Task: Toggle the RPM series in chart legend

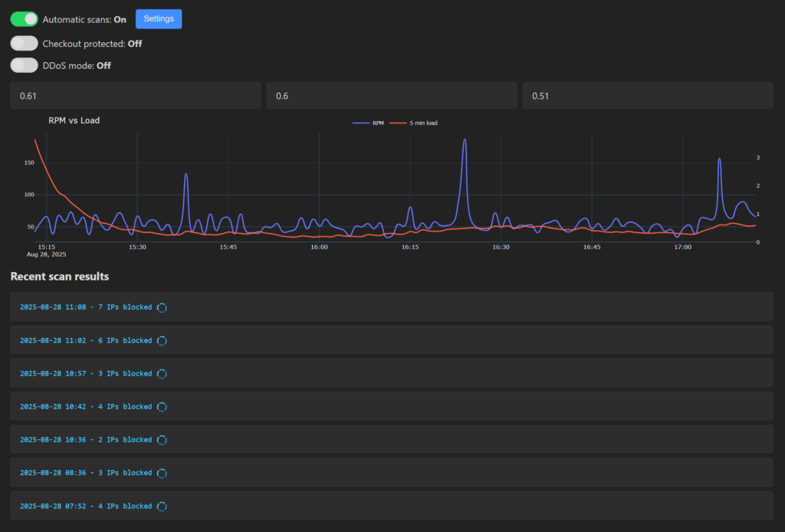Action: pos(369,123)
